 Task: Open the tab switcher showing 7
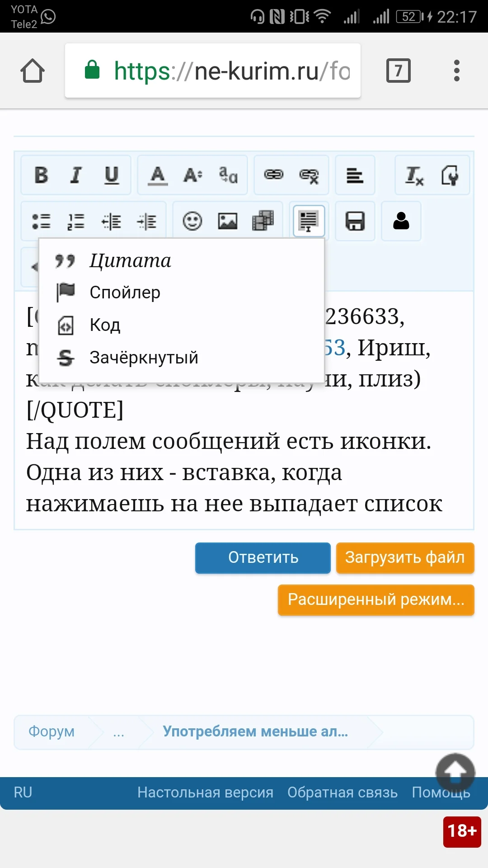(x=399, y=71)
